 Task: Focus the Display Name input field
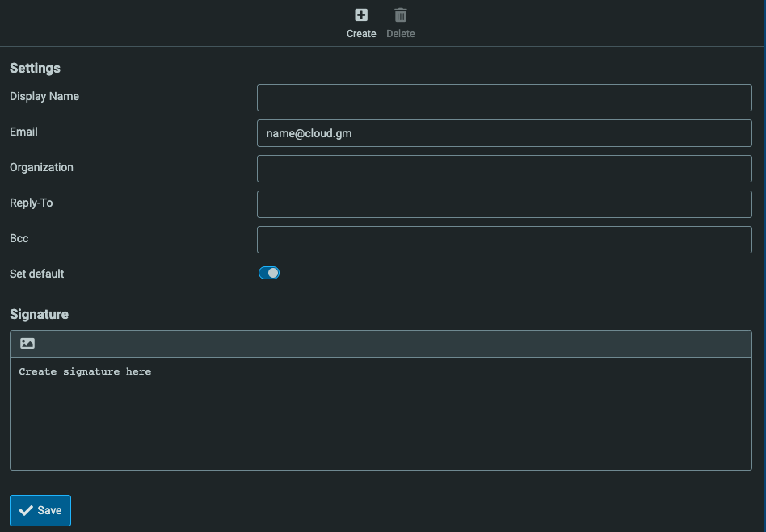503,98
